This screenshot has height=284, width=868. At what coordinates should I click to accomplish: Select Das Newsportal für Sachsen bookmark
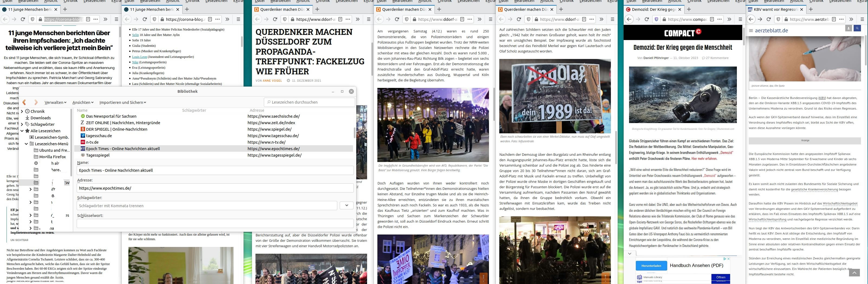point(214,116)
